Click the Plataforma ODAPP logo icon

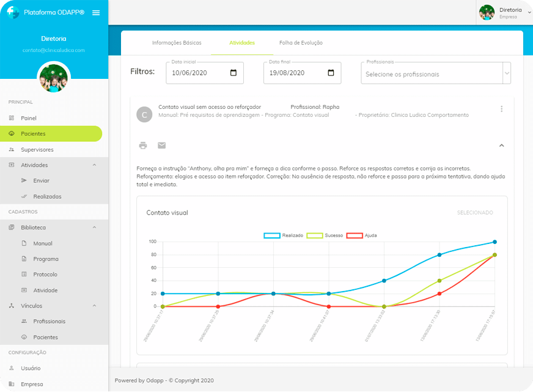[x=13, y=12]
